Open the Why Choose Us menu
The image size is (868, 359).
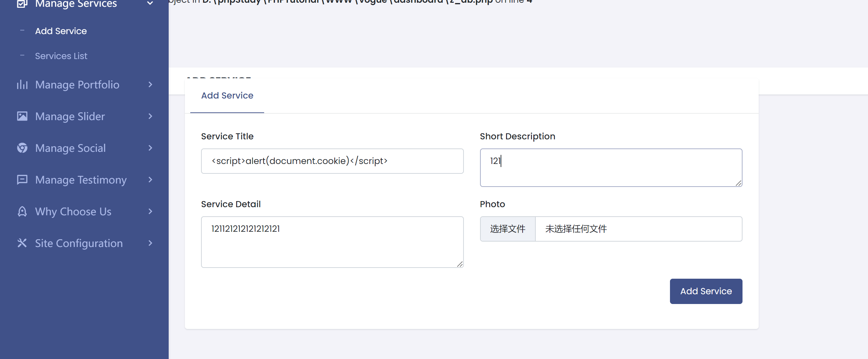73,211
